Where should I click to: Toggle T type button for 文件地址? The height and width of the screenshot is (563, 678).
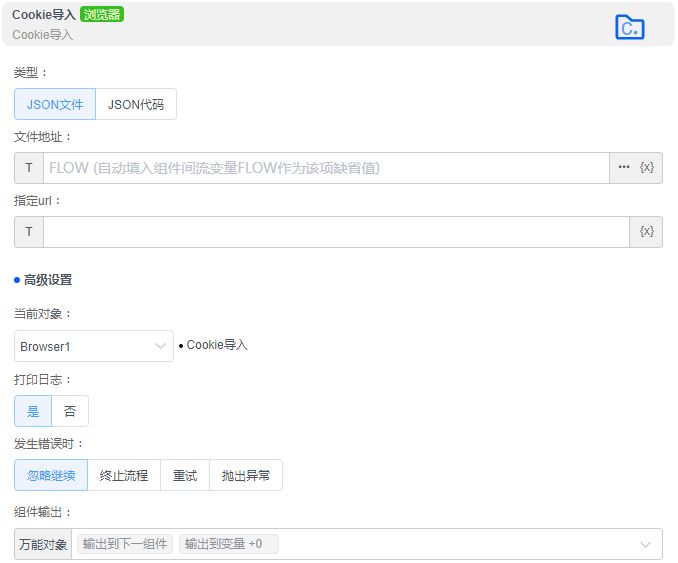point(29,168)
